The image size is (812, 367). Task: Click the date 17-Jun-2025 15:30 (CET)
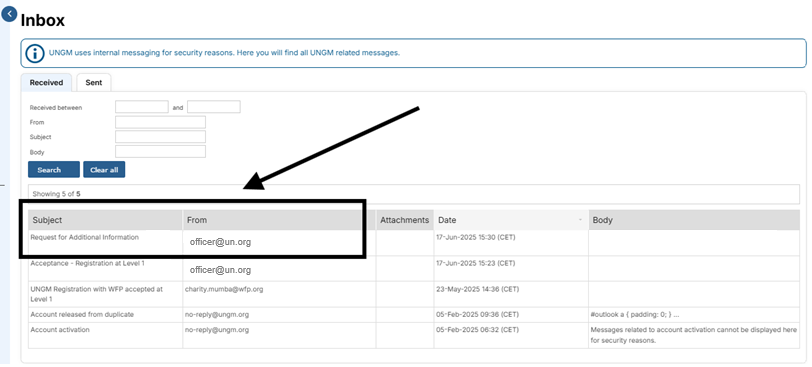[x=476, y=237]
